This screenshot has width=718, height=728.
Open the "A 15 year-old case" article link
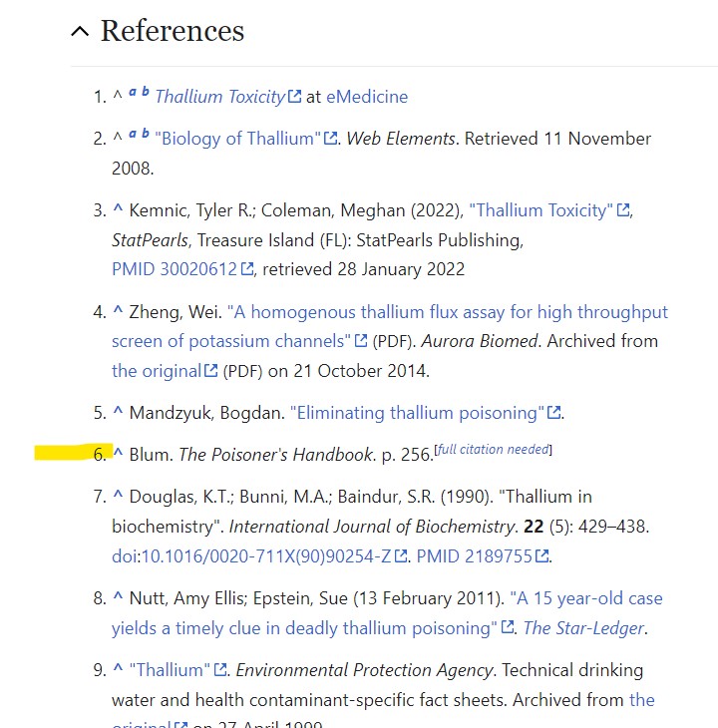586,598
